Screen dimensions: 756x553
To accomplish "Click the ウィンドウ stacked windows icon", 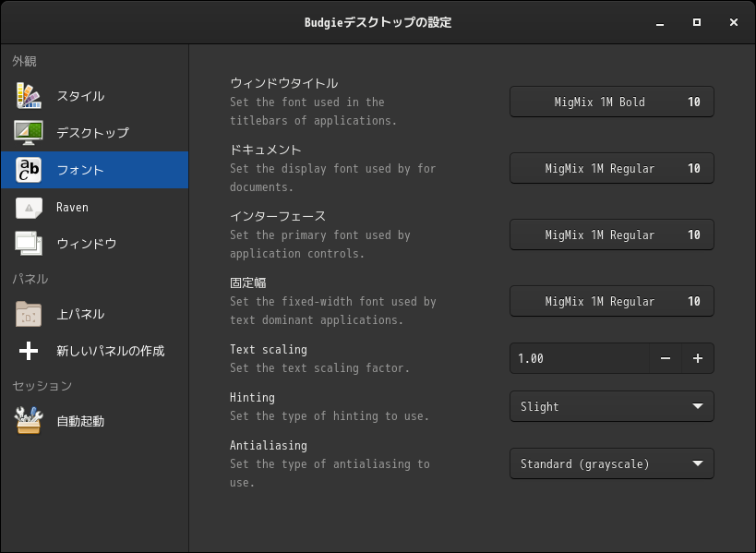I will click(29, 244).
